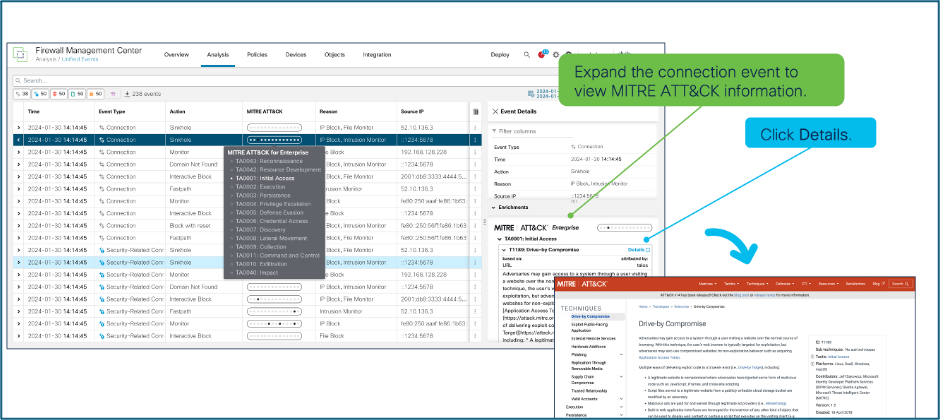The image size is (940, 420).
Task: Toggle the blue security-related events filter chip
Action: (x=40, y=94)
